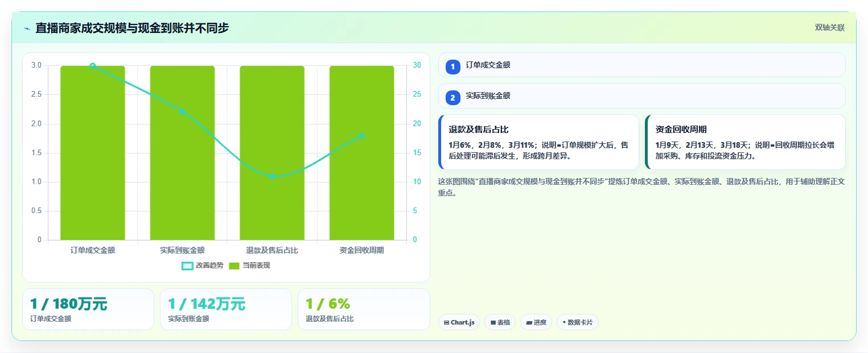Select the 退款及售后占比 green bar
The height and width of the screenshot is (353, 868).
(x=272, y=153)
